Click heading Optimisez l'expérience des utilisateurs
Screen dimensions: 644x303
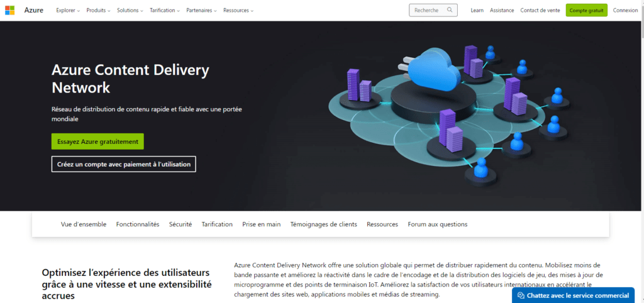point(127,284)
